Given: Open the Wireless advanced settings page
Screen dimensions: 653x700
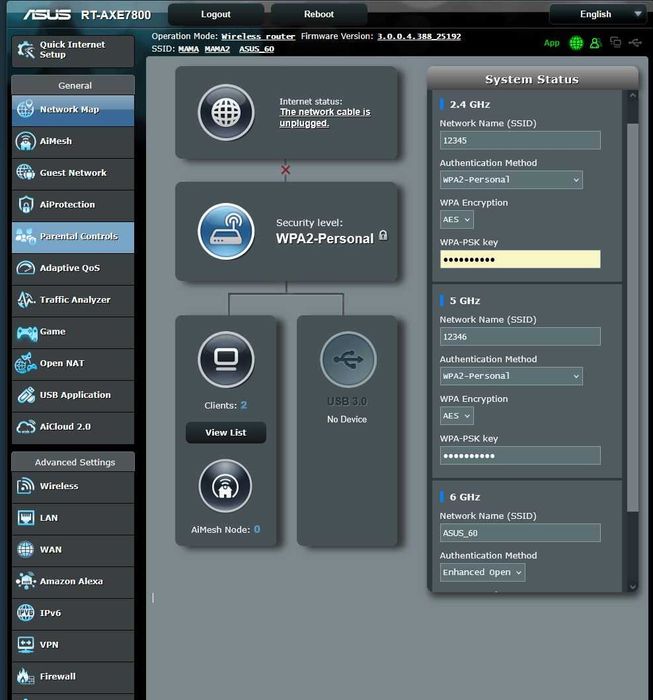Looking at the screenshot, I should (73, 486).
